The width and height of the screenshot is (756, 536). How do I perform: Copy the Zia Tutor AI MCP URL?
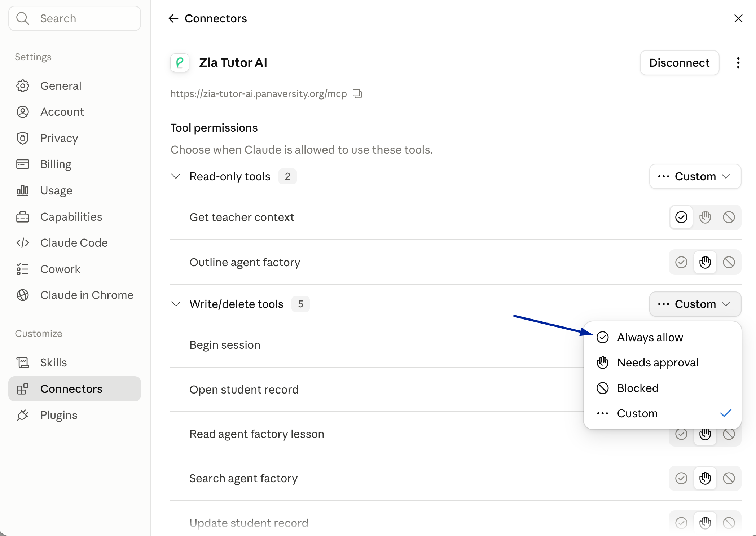[x=357, y=94]
